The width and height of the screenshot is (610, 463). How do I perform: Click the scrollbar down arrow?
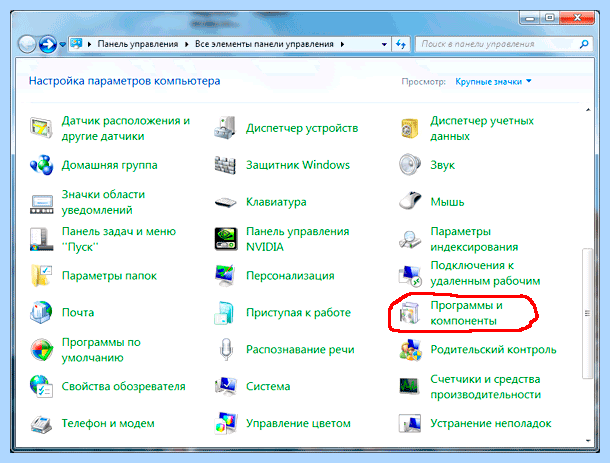pyautogui.click(x=588, y=440)
